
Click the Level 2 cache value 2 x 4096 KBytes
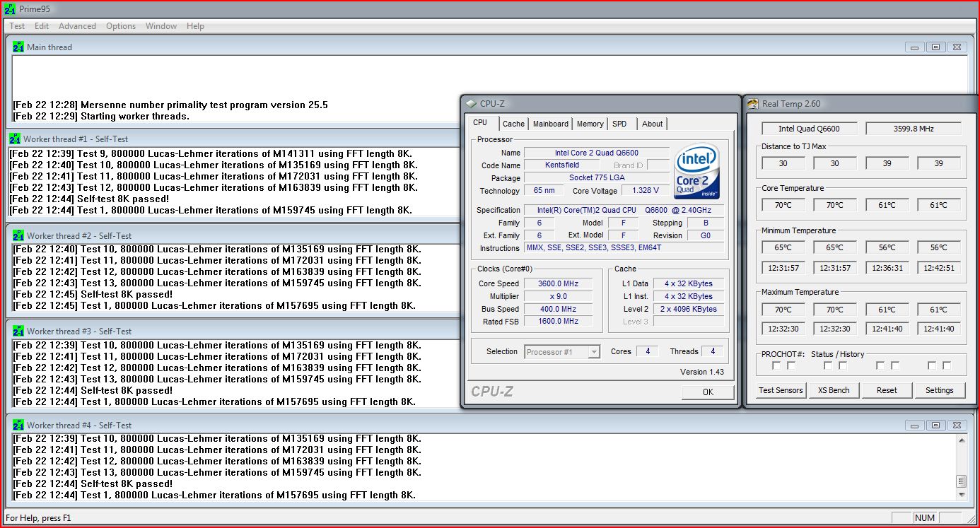pyautogui.click(x=689, y=309)
